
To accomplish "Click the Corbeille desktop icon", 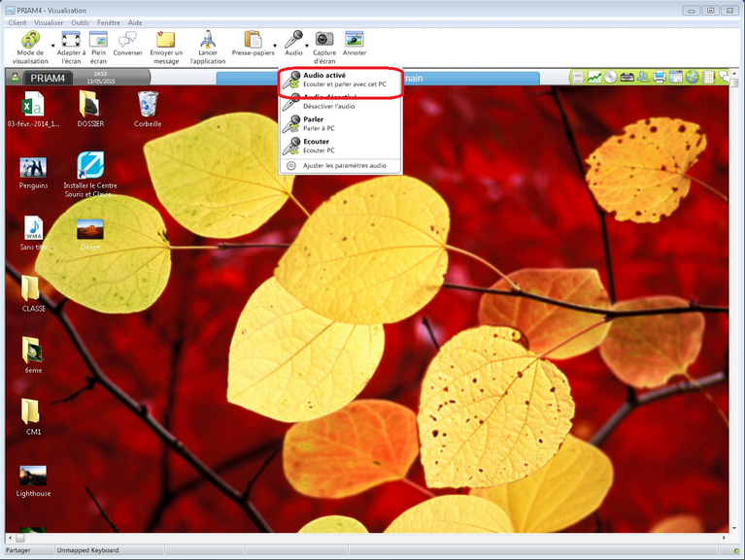I will (x=148, y=109).
